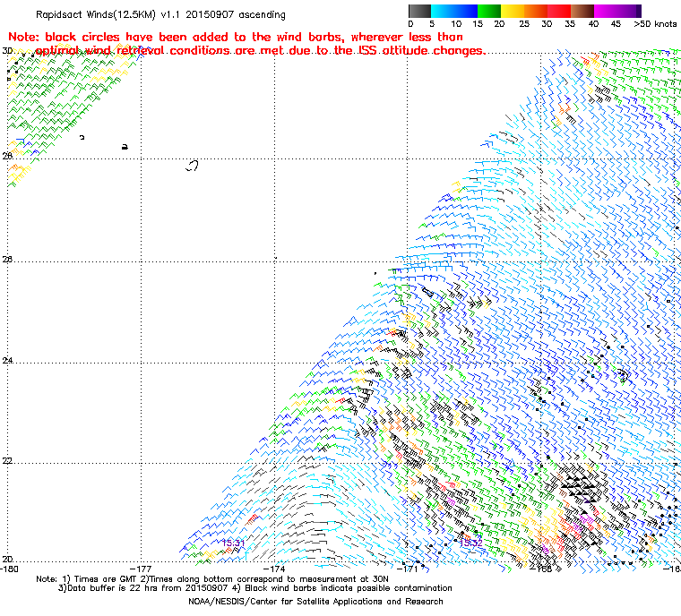Select the orange 25-30 knots legend segment
681x616 pixels.
pos(536,11)
